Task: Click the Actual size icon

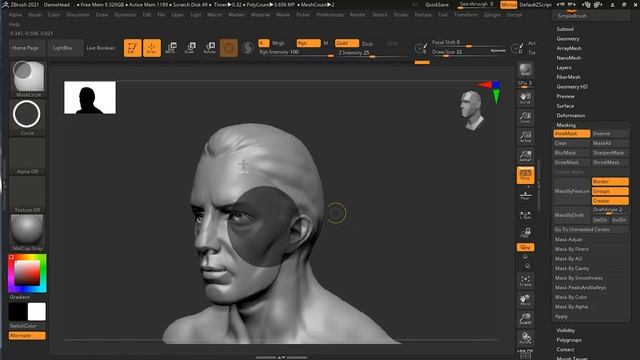Action: point(525,137)
